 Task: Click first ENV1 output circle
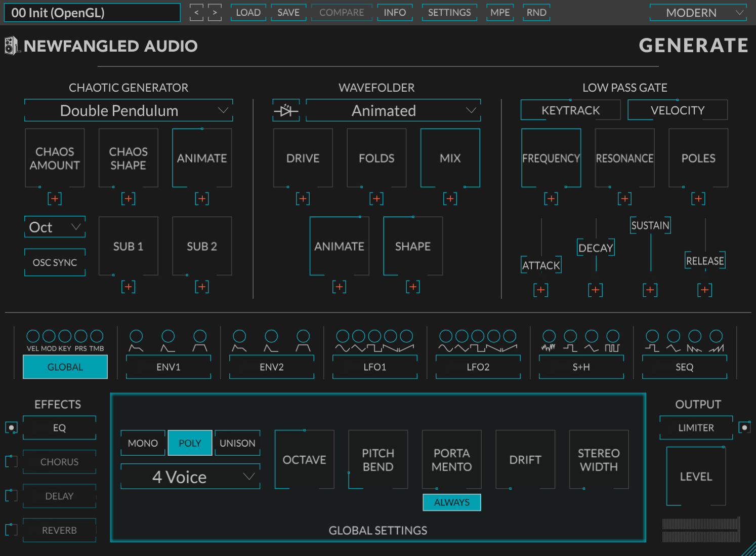tap(136, 336)
